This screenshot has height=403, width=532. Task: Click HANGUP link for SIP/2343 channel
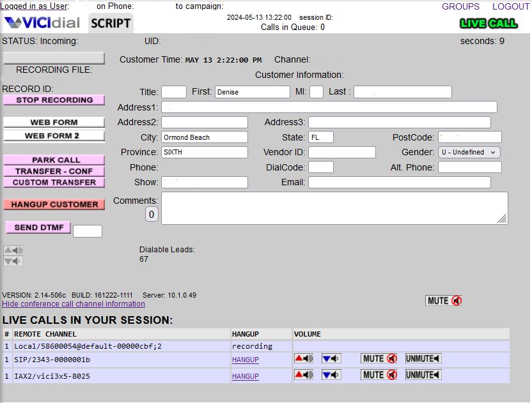coord(245,360)
